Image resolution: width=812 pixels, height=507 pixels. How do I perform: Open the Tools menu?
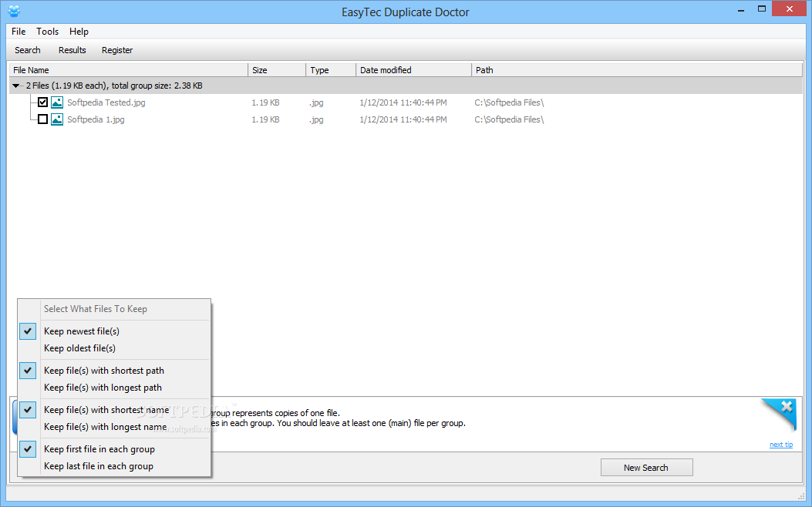tap(48, 32)
